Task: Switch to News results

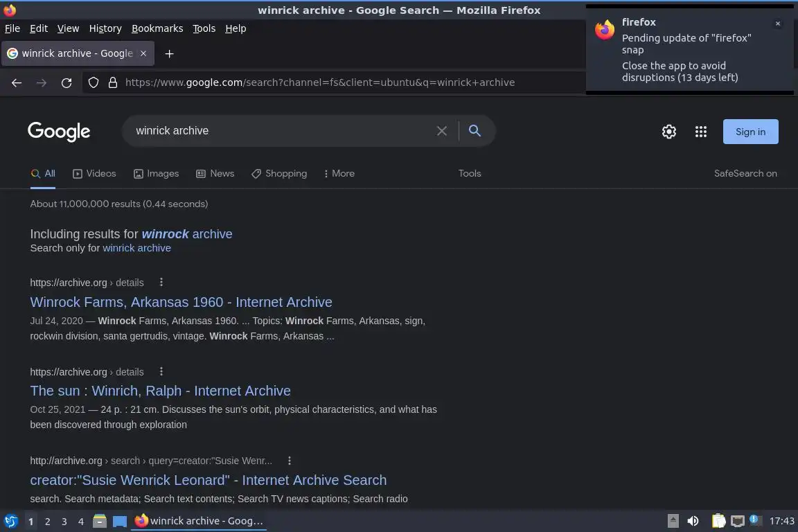Action: [215, 174]
